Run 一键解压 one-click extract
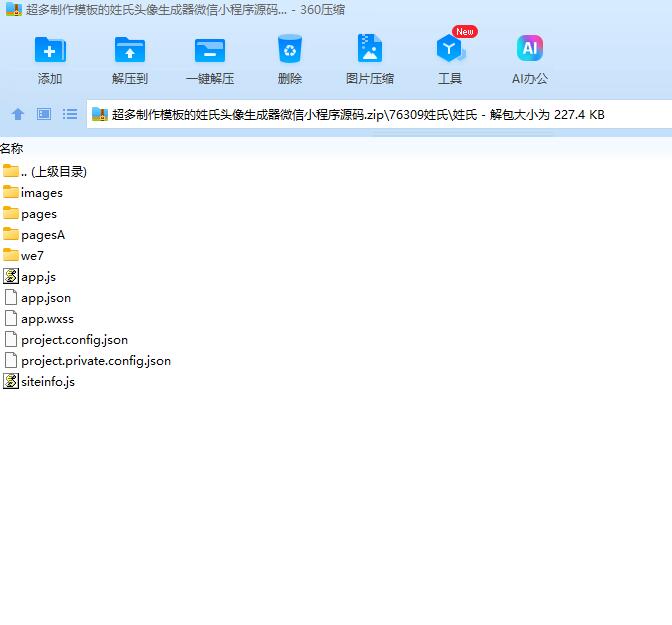The height and width of the screenshot is (625, 672). click(210, 60)
